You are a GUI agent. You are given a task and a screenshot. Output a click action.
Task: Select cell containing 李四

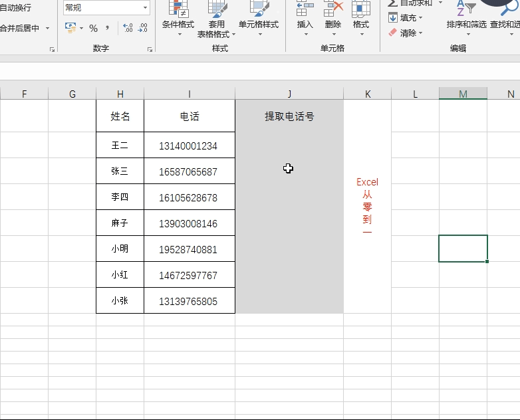click(x=120, y=197)
